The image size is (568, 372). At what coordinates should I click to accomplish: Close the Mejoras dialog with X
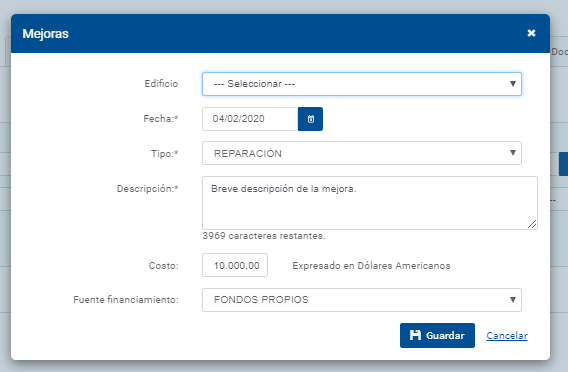click(531, 33)
